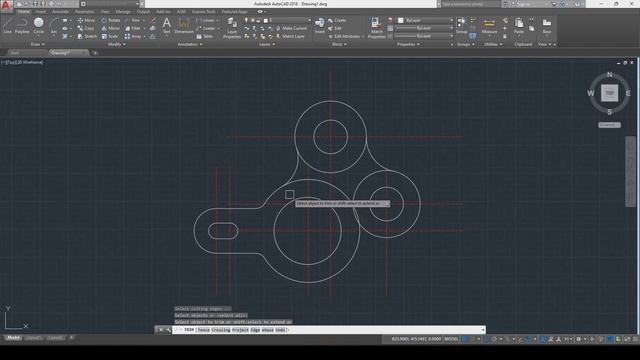The height and width of the screenshot is (360, 640).
Task: Click Match Layer button
Action: 290,36
